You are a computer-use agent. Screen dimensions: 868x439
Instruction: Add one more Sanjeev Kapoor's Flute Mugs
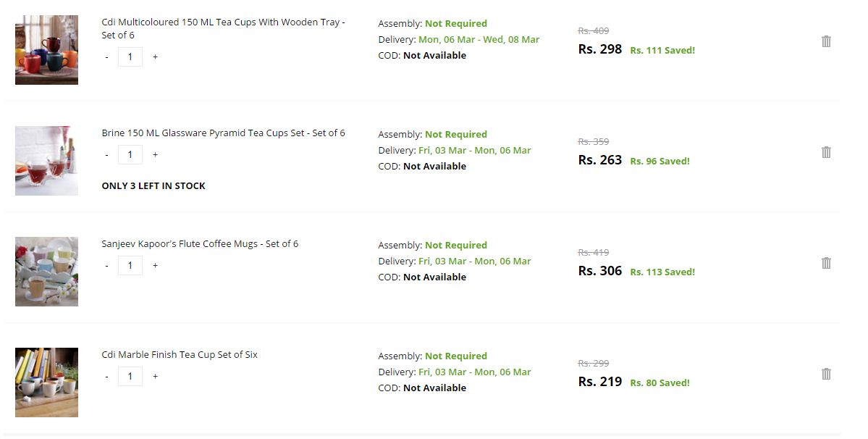155,265
